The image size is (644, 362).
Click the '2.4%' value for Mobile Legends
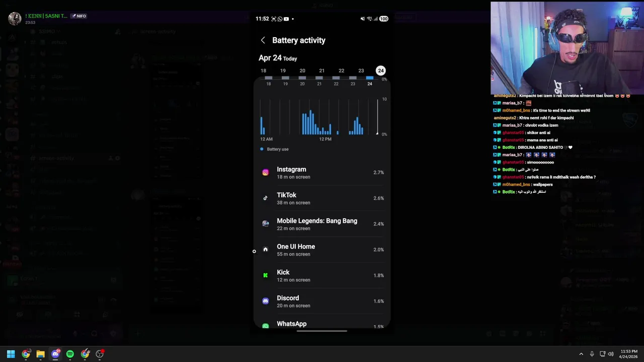[378, 224]
